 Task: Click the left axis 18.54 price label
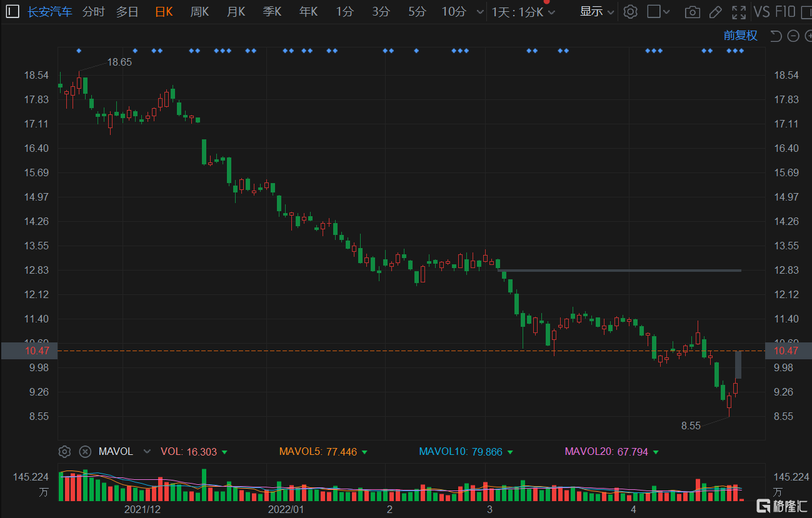pos(36,75)
